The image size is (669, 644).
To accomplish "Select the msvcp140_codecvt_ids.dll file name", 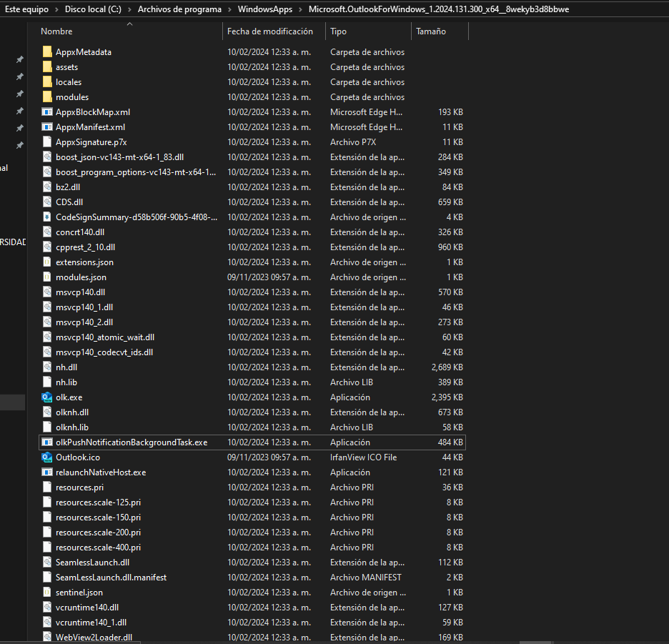I will click(x=104, y=352).
